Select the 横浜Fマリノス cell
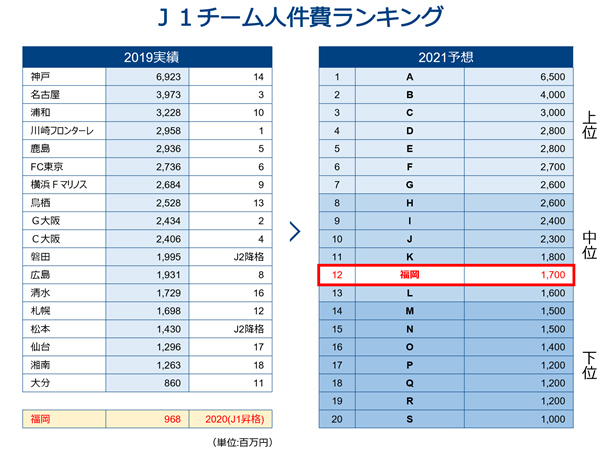This screenshot has height=458, width=614. [64, 185]
